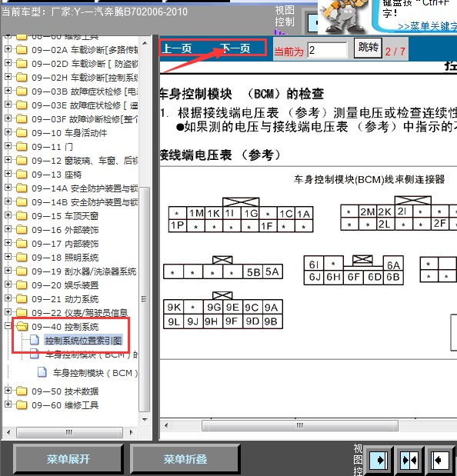This screenshot has height=476, width=457.
Task: Go to next page with 下一页
Action: coord(235,48)
